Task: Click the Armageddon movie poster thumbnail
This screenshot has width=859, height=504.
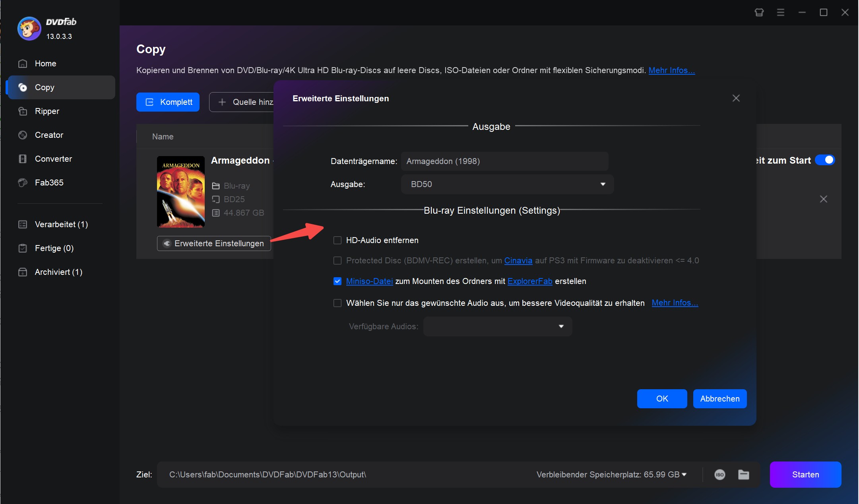Action: [181, 192]
